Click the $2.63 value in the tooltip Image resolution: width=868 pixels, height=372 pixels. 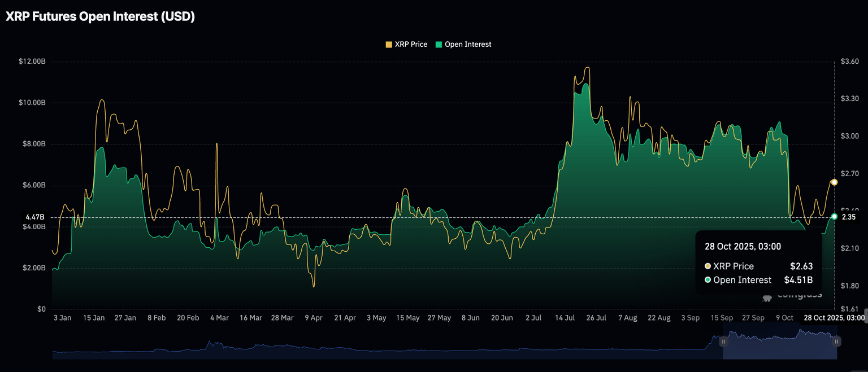pyautogui.click(x=801, y=266)
